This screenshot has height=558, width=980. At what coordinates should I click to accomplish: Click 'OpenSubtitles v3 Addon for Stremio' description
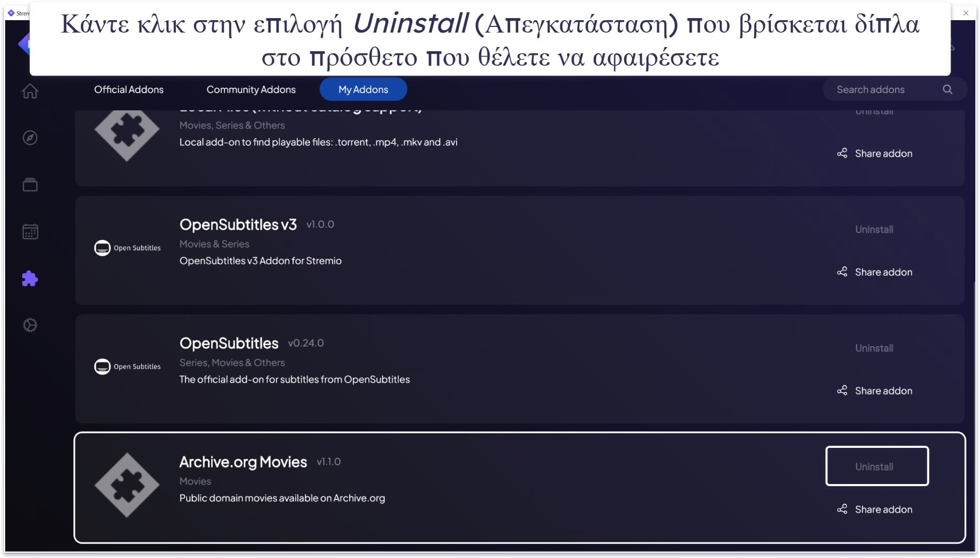[x=260, y=261]
